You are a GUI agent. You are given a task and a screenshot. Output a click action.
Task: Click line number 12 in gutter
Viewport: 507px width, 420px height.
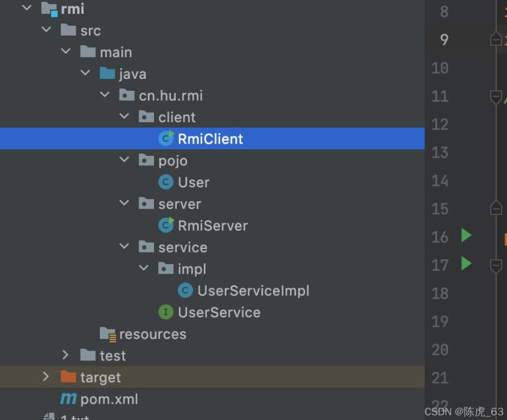click(440, 124)
